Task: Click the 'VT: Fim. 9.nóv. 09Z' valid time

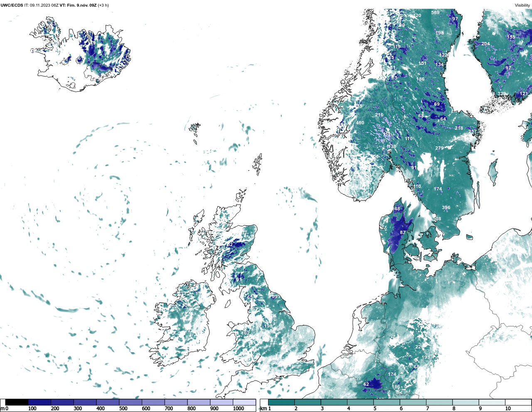Action: (x=78, y=5)
